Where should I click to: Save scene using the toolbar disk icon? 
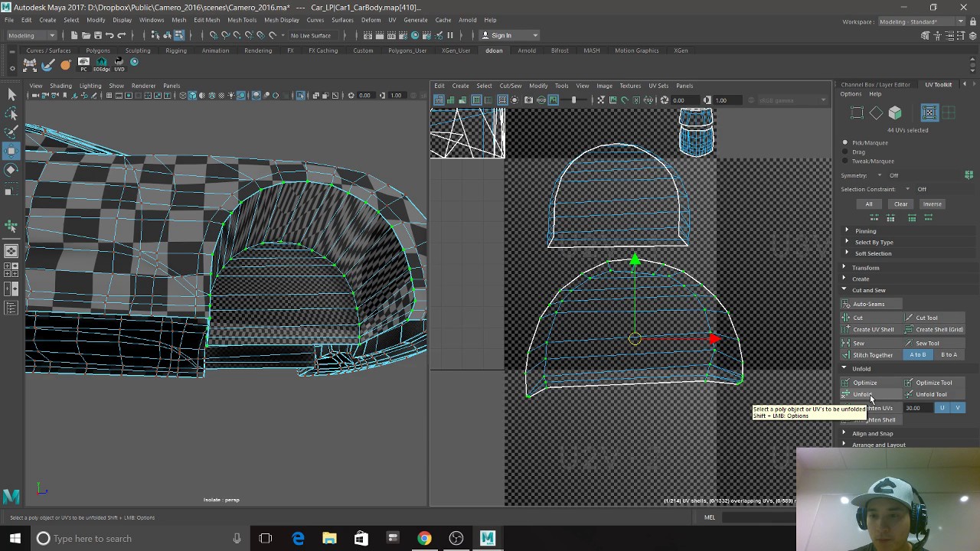pyautogui.click(x=97, y=35)
